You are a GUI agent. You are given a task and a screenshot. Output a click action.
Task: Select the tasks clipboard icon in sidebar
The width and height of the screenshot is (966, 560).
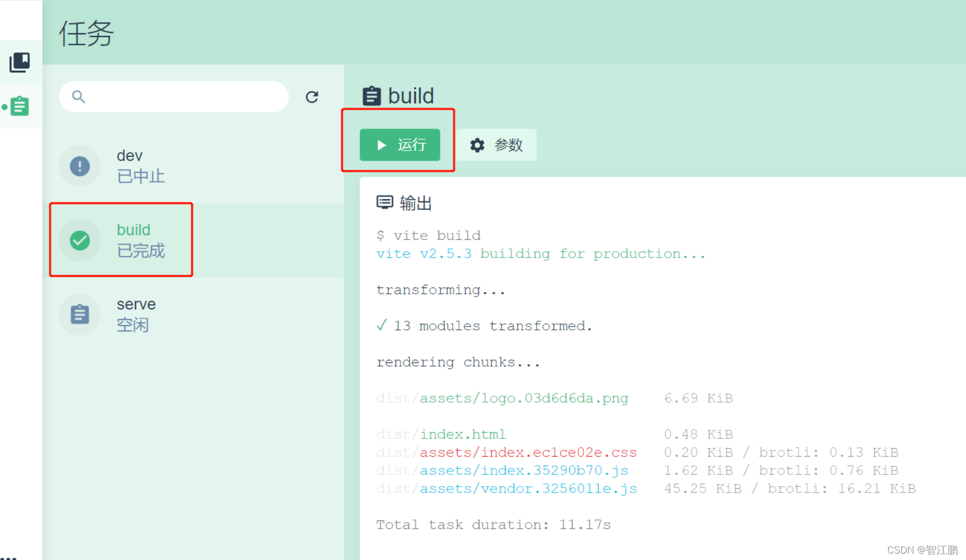[20, 105]
